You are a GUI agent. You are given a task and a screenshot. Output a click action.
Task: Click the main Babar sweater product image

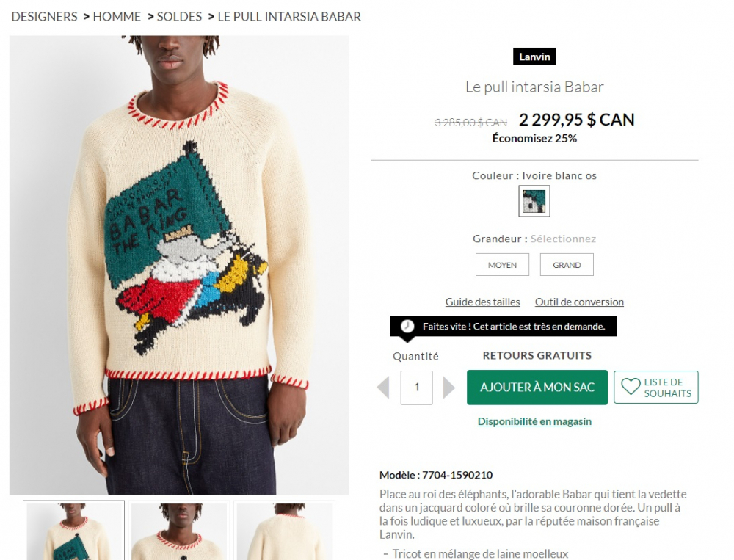pos(179,265)
